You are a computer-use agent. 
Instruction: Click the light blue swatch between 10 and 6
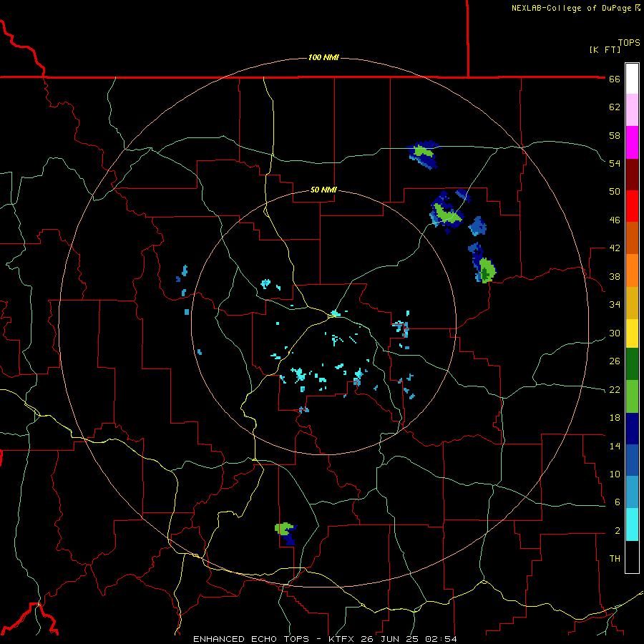632,492
